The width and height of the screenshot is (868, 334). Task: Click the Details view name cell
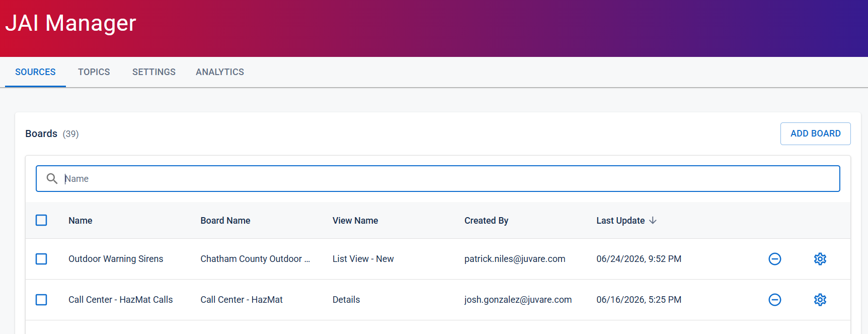tap(346, 300)
